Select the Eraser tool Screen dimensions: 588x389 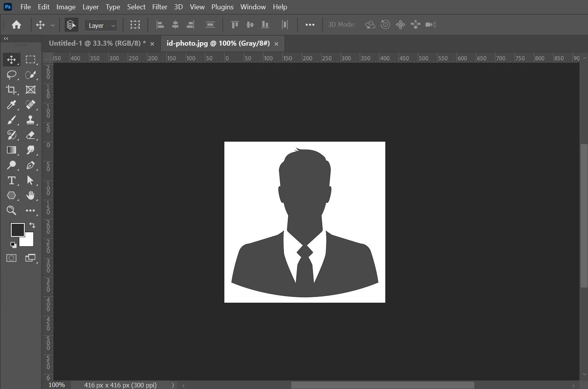31,135
